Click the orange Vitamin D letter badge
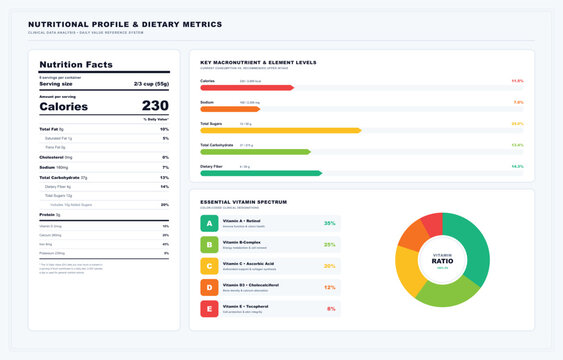Viewport: 563px width, 360px height. (209, 287)
